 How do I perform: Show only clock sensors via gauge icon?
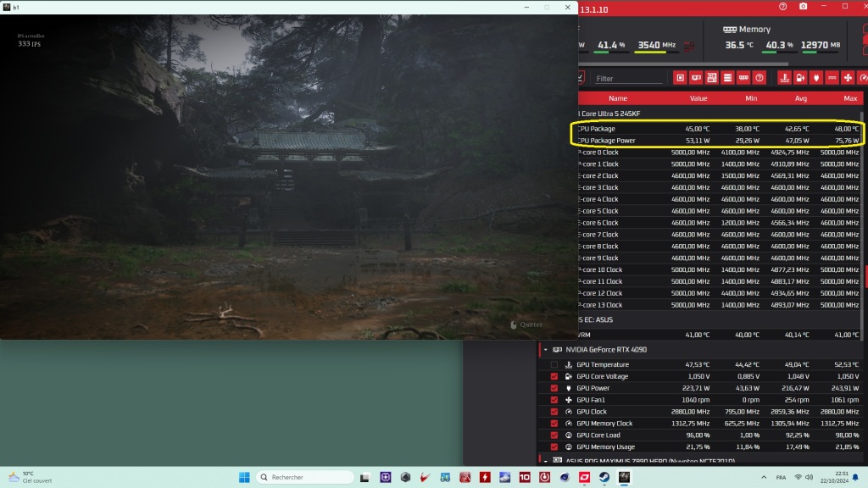tap(863, 78)
